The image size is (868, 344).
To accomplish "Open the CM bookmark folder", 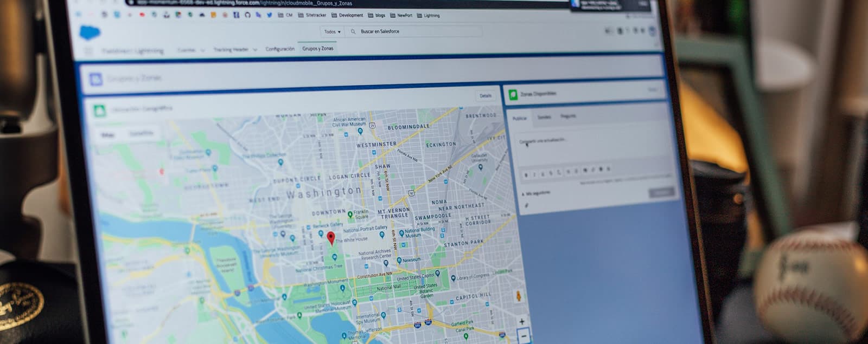I will point(285,15).
